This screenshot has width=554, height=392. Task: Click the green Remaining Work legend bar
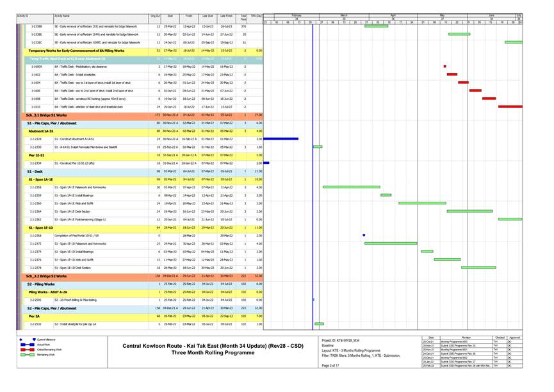pos(29,355)
